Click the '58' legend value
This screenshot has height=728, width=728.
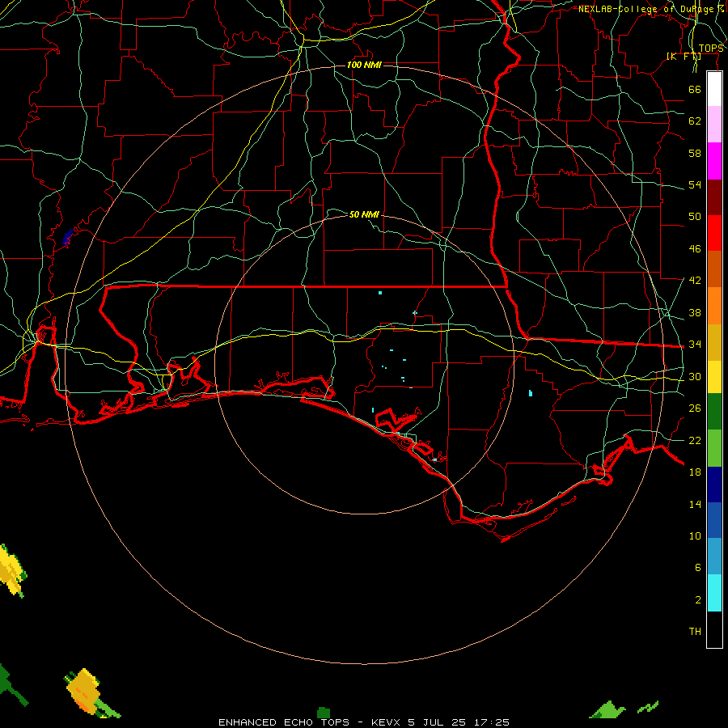[695, 153]
